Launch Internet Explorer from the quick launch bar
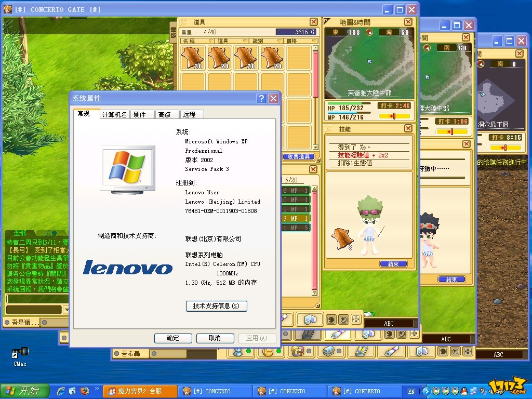The image size is (532, 399). 61,391
